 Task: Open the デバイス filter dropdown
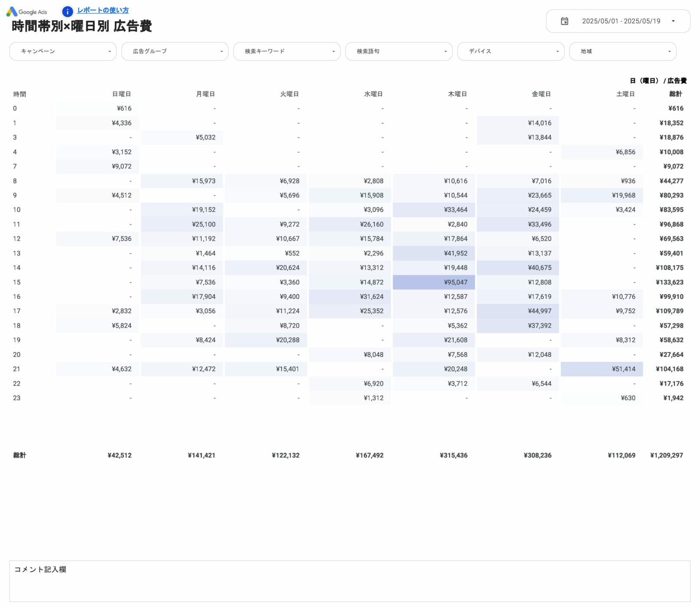tap(511, 51)
